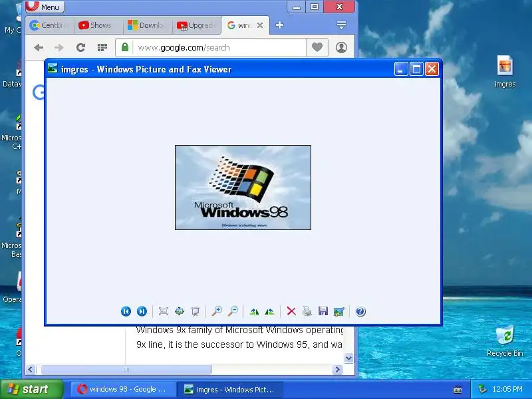Image resolution: width=532 pixels, height=399 pixels.
Task: Switch to windows 98 - Google taskbar button
Action: point(122,389)
